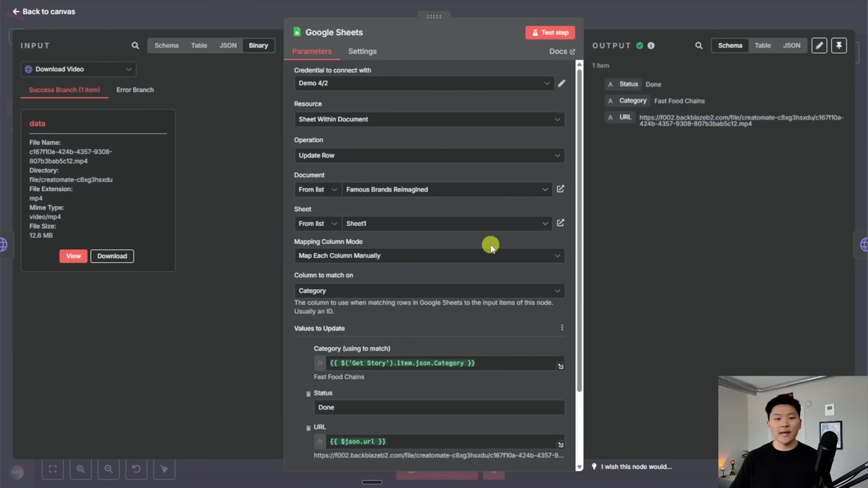Click the output URL schema field
The image size is (868, 488).
pyautogui.click(x=619, y=117)
